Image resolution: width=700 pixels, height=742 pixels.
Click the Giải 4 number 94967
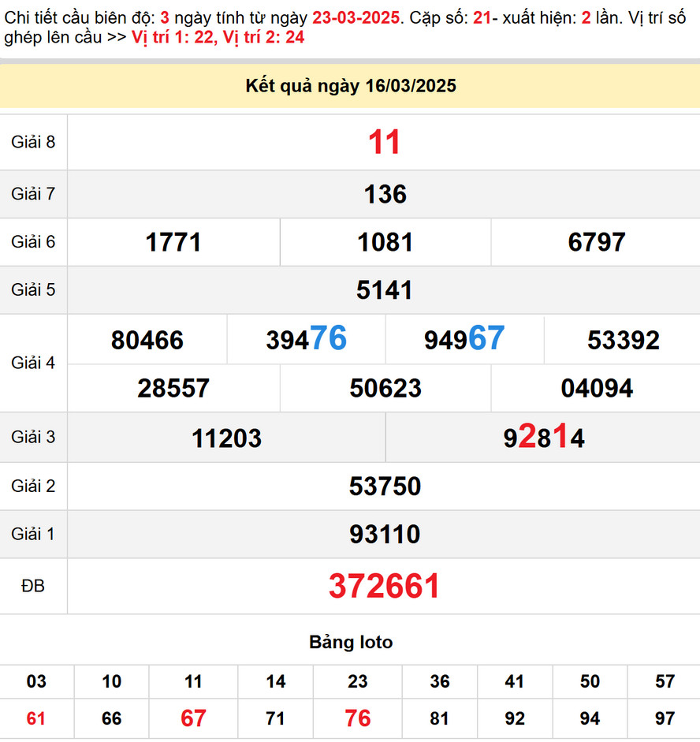point(464,339)
